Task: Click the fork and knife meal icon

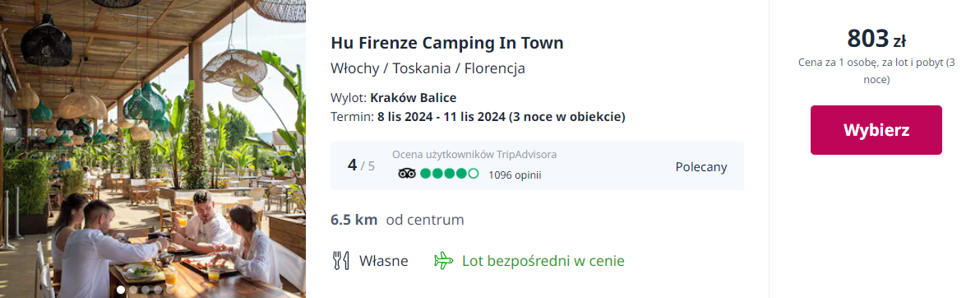Action: 340,260
